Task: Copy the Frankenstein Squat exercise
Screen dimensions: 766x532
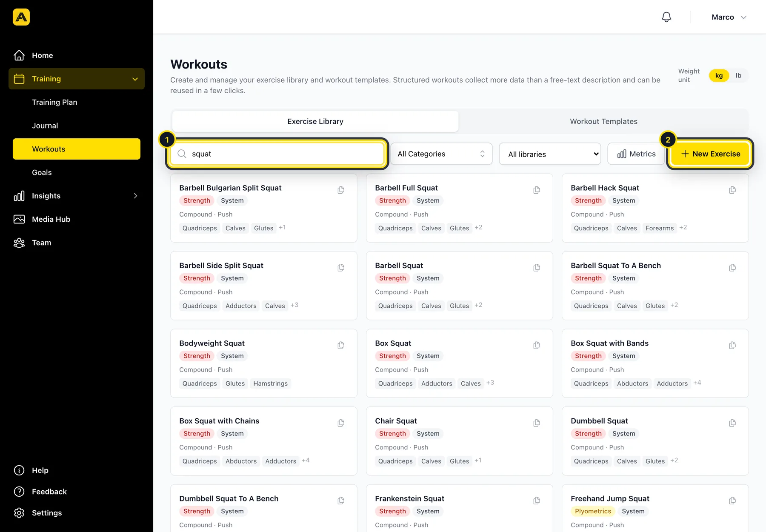Action: [x=537, y=501]
